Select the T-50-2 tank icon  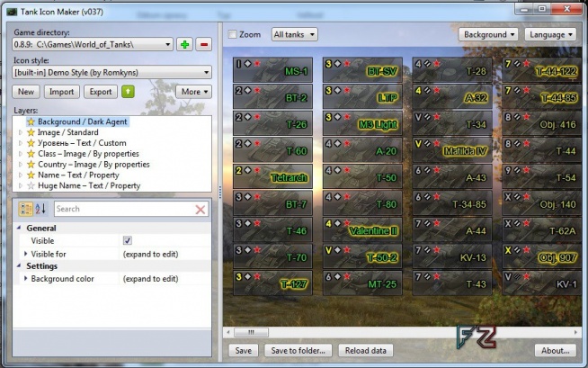[x=362, y=256]
